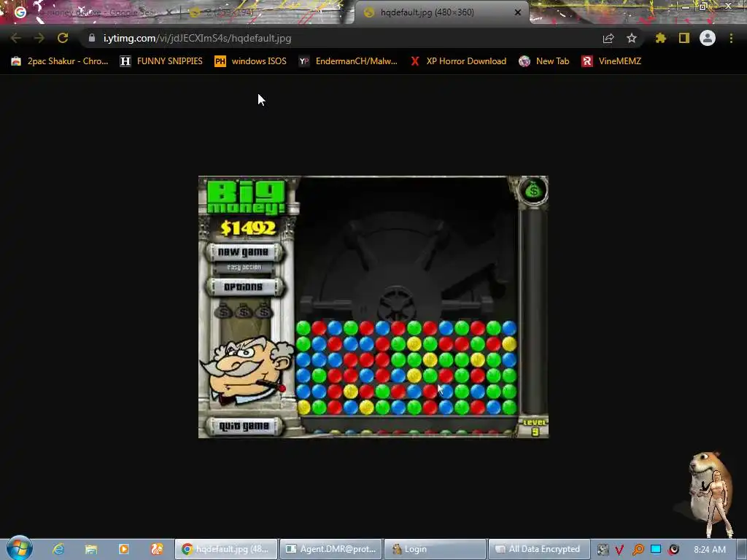Viewport: 747px width, 560px height.
Task: Click the 8:24 AM system clock
Action: (x=710, y=550)
